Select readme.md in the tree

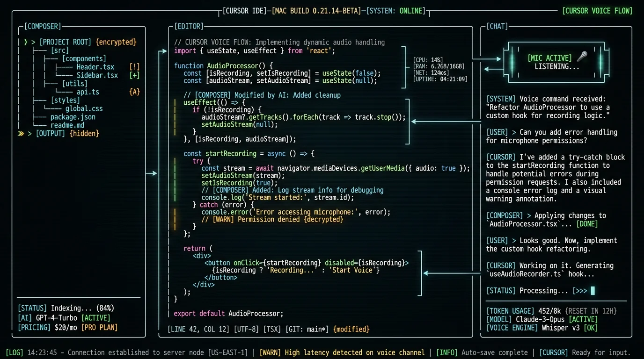[x=67, y=125]
